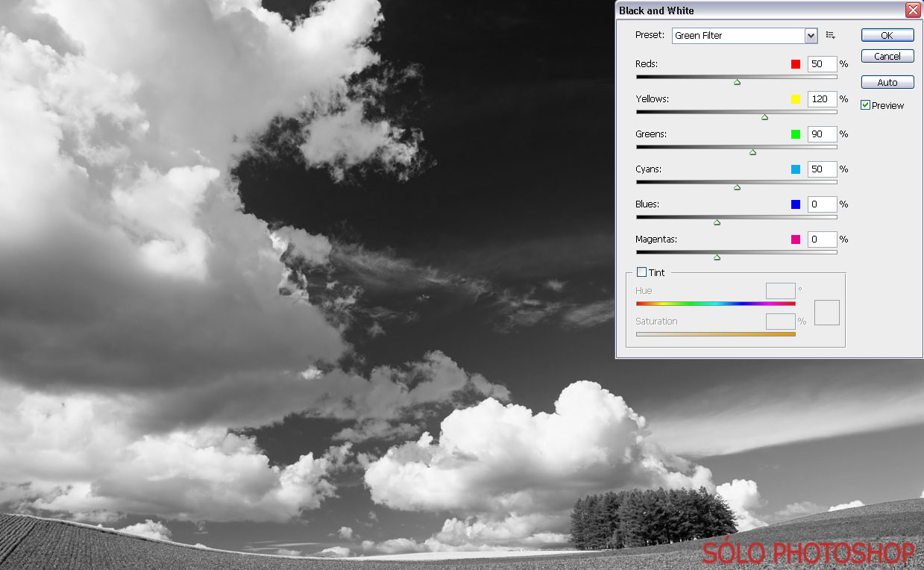Click the blue swatch beside Blues
924x570 pixels.
click(796, 204)
